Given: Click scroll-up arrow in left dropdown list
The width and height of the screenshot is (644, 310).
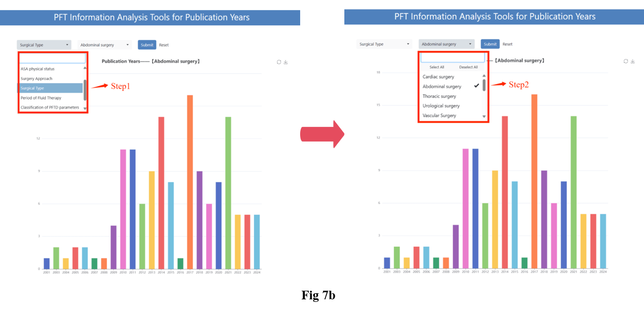Looking at the screenshot, I should (x=85, y=68).
